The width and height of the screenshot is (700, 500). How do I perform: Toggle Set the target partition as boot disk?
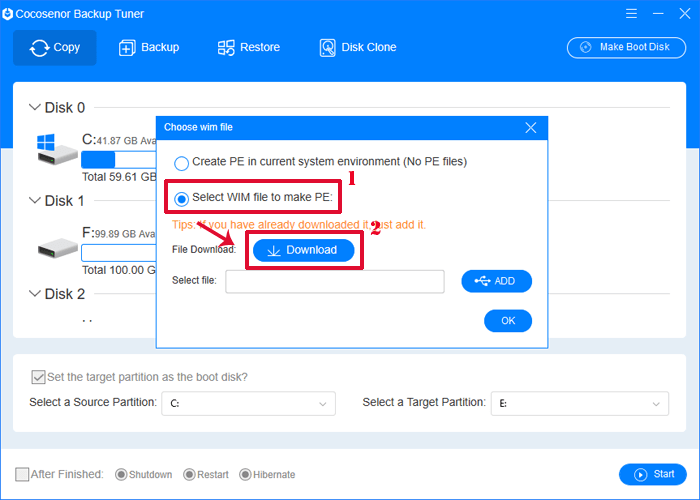coord(38,377)
